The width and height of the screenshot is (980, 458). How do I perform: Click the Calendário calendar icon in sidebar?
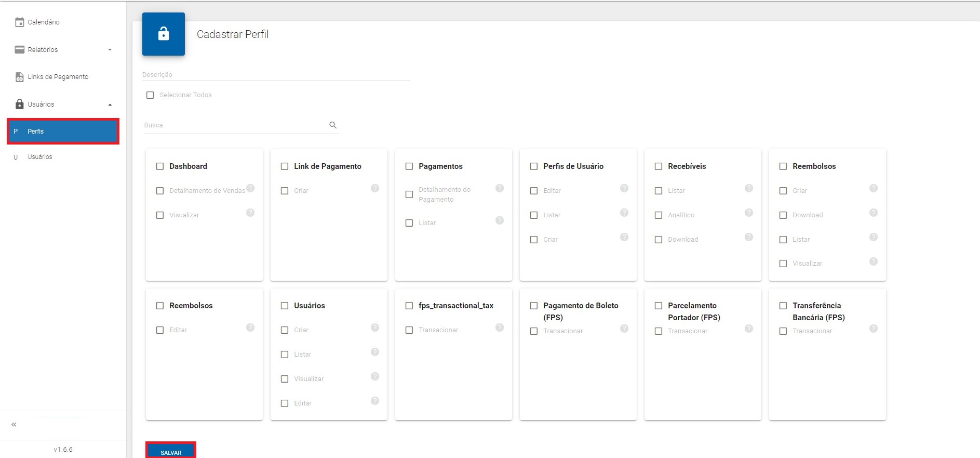click(x=20, y=22)
